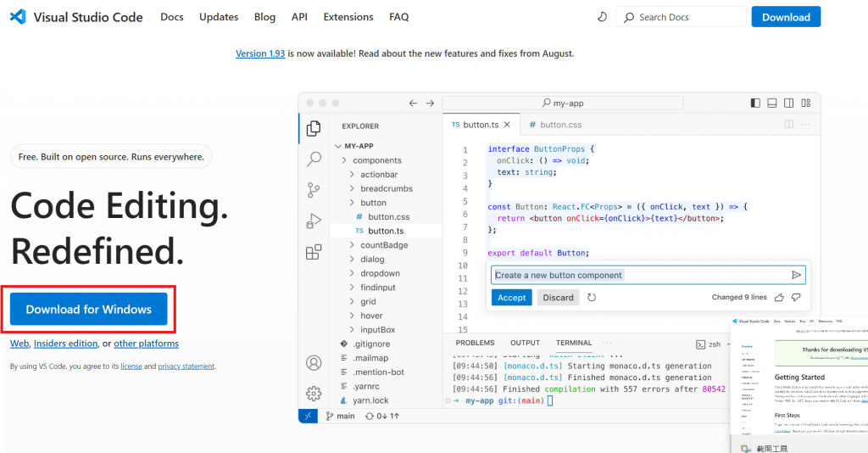The width and height of the screenshot is (868, 453).
Task: Expand the dropdown folder
Action: point(352,273)
